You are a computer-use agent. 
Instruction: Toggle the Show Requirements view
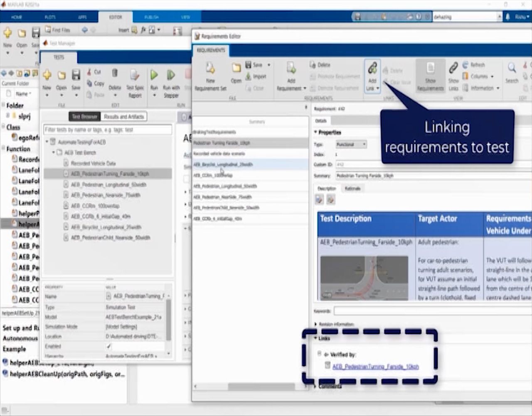coord(430,76)
